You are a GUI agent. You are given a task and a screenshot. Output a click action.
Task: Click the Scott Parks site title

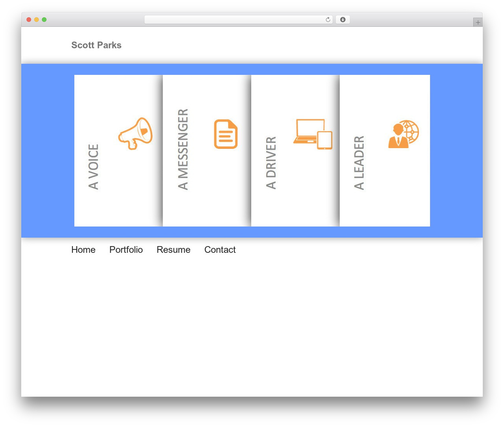(x=96, y=45)
